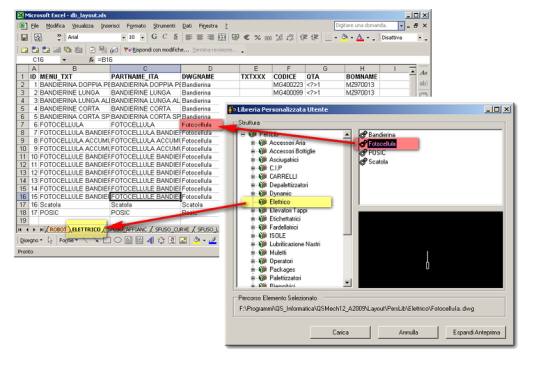Click the insert function fx icon
Screen dimensions: 550x370
91,60
